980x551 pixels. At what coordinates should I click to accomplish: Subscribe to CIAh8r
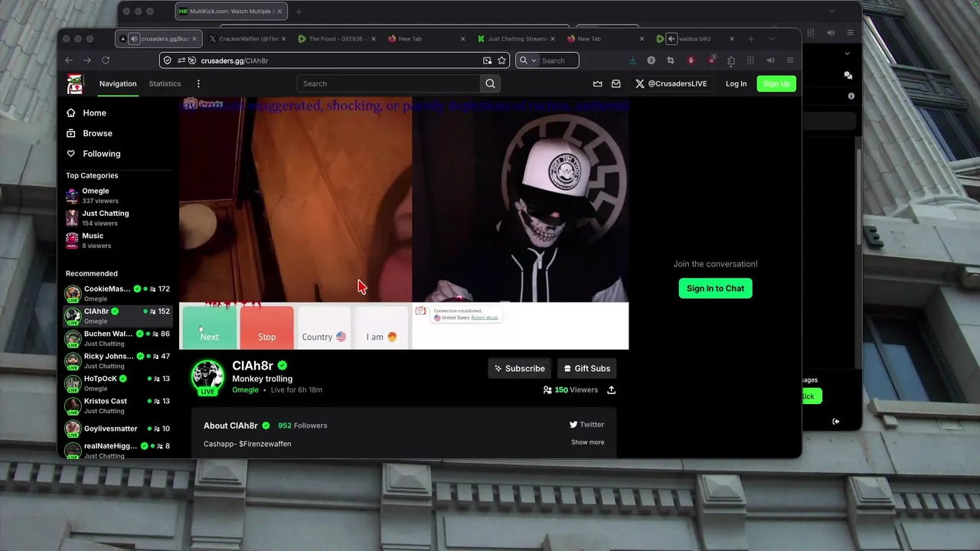point(519,368)
